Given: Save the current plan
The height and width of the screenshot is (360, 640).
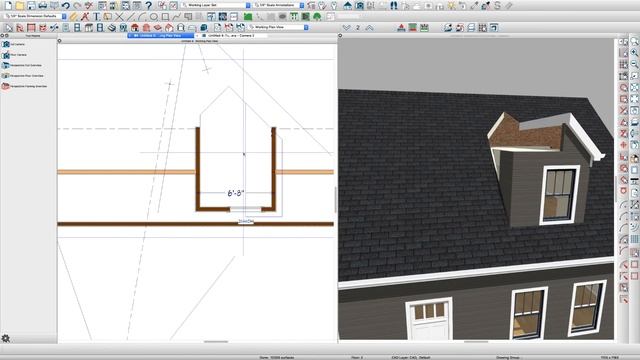Looking at the screenshot, I should coord(31,5).
